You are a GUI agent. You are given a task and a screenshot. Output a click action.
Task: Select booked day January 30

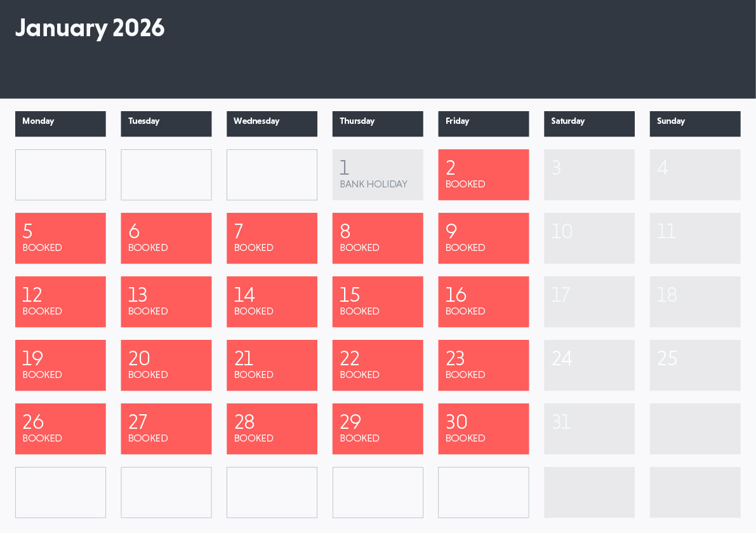pos(483,429)
